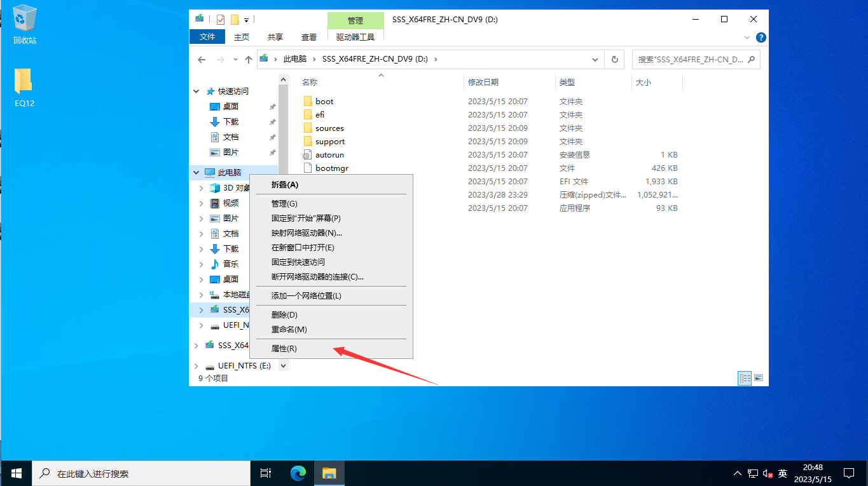The width and height of the screenshot is (868, 486).
Task: Expand the UEFI_NTFS (E:) drive node
Action: click(x=196, y=367)
